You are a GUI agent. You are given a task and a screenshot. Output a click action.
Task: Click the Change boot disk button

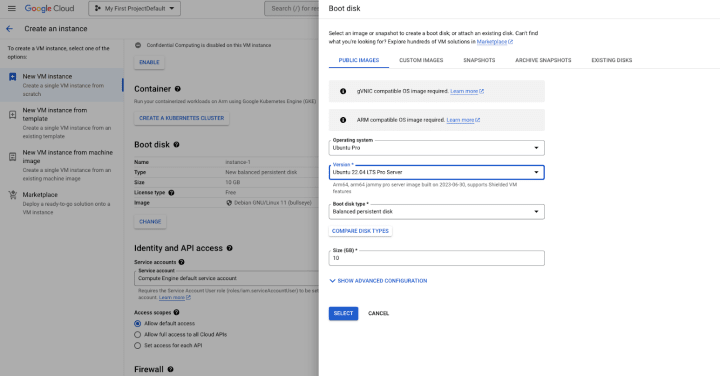pos(150,221)
